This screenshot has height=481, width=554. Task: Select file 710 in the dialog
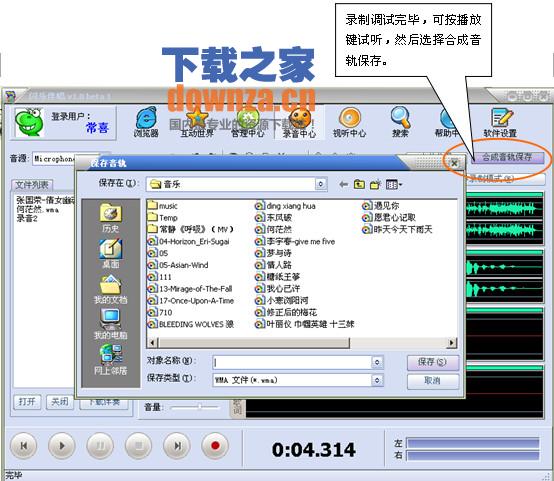(160, 312)
